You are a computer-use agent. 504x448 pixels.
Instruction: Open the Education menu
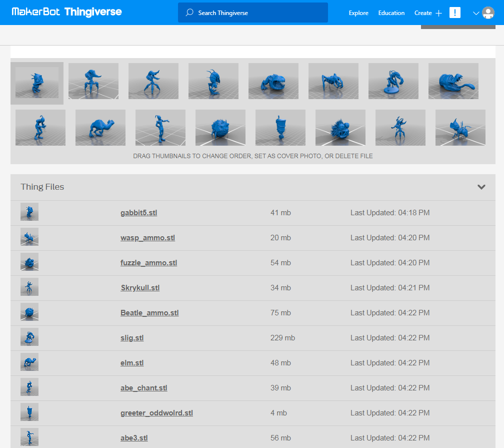click(x=391, y=13)
